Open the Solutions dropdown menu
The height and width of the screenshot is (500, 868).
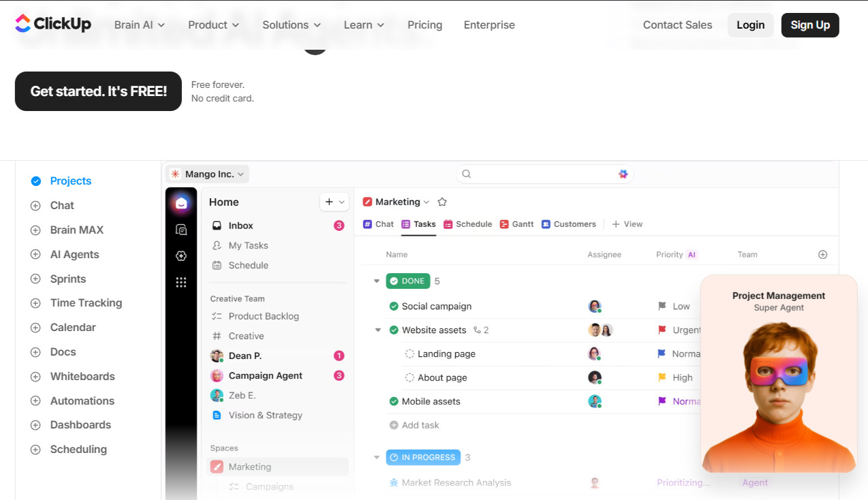click(292, 25)
